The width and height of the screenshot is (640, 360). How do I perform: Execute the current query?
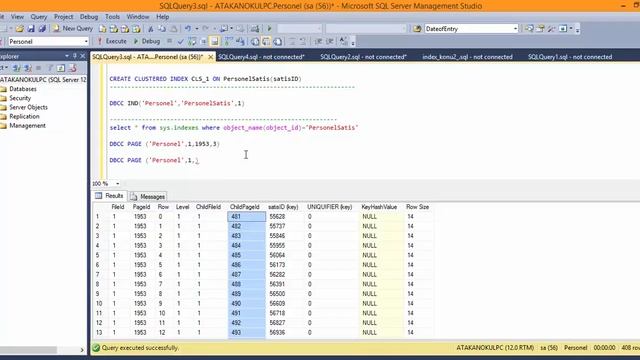[x=111, y=41]
